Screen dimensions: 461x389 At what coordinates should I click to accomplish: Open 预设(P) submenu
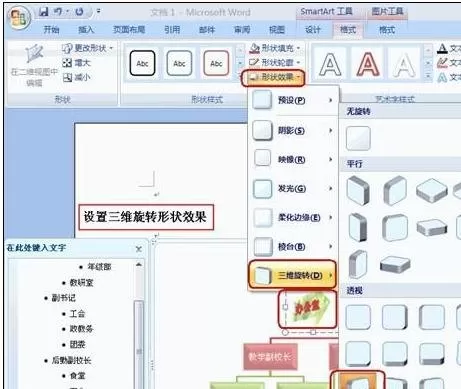pos(293,100)
